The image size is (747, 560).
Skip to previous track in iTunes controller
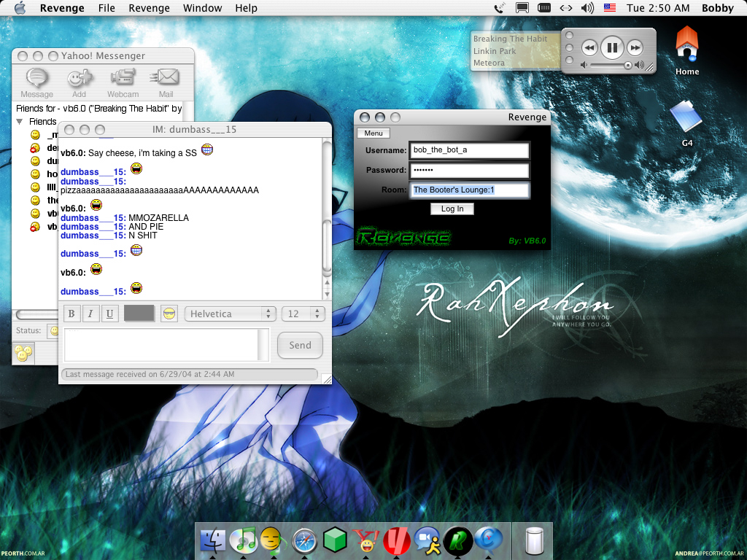589,47
